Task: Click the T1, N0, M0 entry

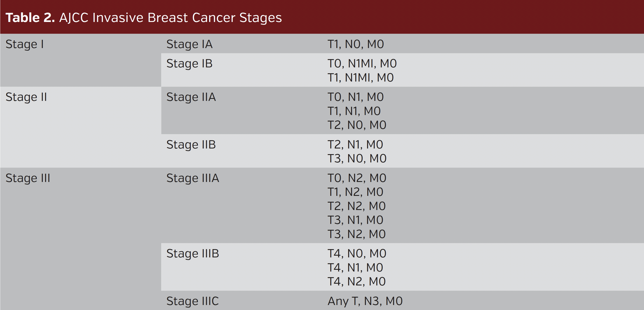Action: tap(356, 44)
